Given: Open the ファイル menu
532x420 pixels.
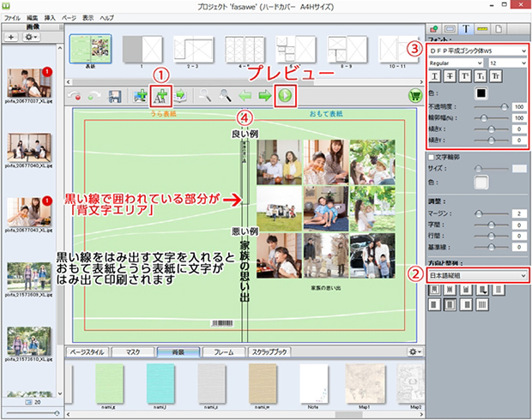Looking at the screenshot, I should coord(13,17).
